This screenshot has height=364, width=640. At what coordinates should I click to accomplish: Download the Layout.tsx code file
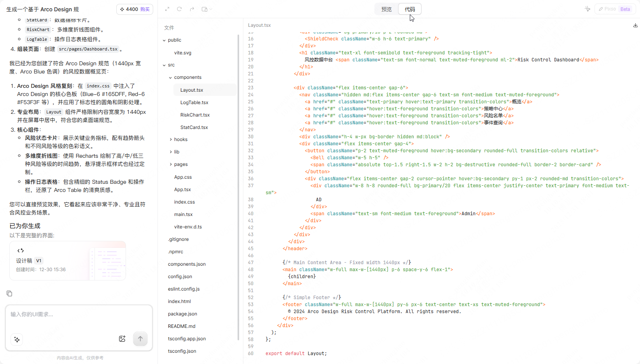[x=635, y=25]
